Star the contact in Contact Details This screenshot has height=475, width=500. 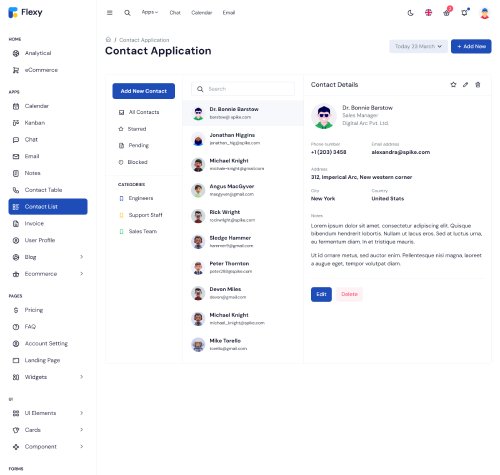coord(453,85)
